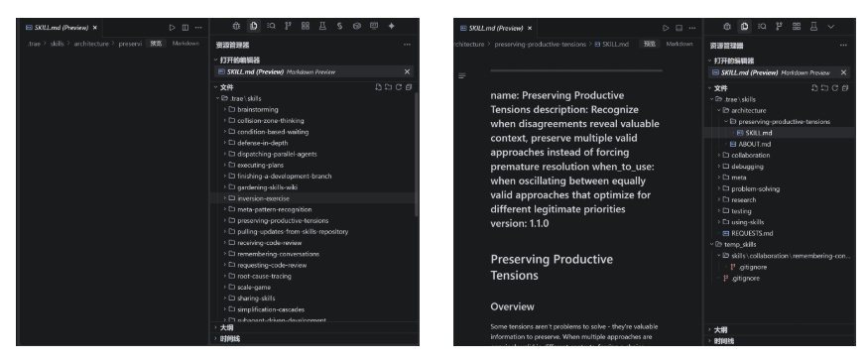Open the testing flask icon in right window
Screen dimensions: 868x360
point(813,26)
